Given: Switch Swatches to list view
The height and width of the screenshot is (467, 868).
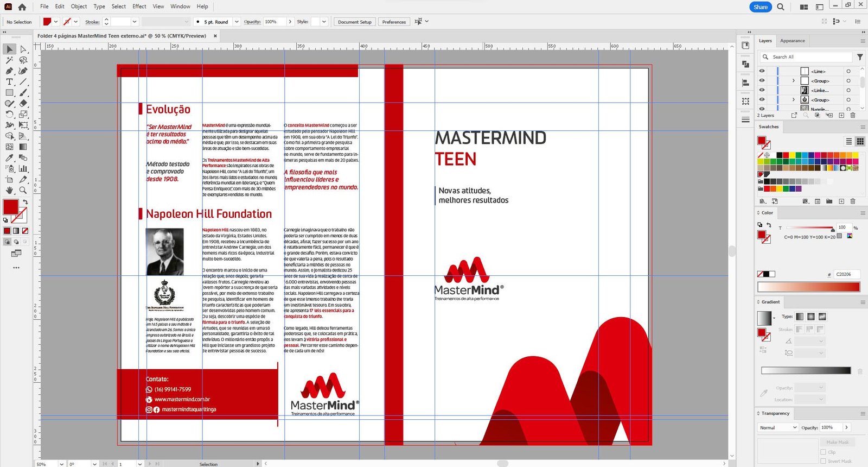Looking at the screenshot, I should click(x=849, y=141).
